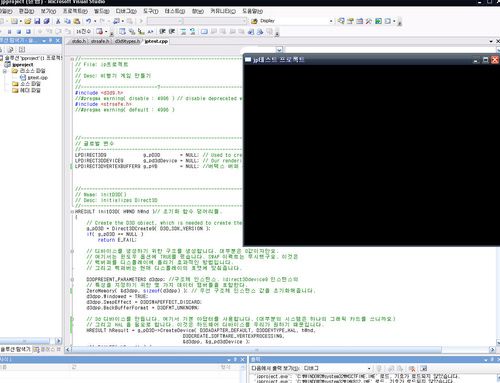Open the Properties Window toolbar icon
The image size is (500, 383).
(350, 21)
